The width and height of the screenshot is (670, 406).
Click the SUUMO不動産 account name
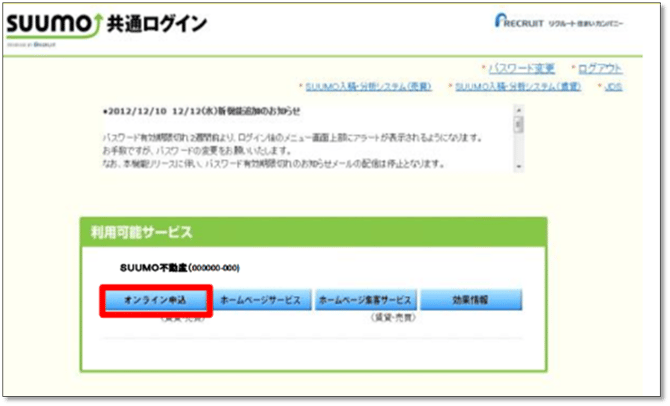tap(152, 268)
